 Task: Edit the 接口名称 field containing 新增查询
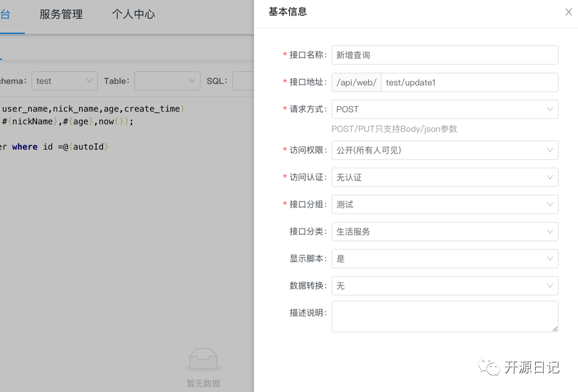click(x=444, y=55)
